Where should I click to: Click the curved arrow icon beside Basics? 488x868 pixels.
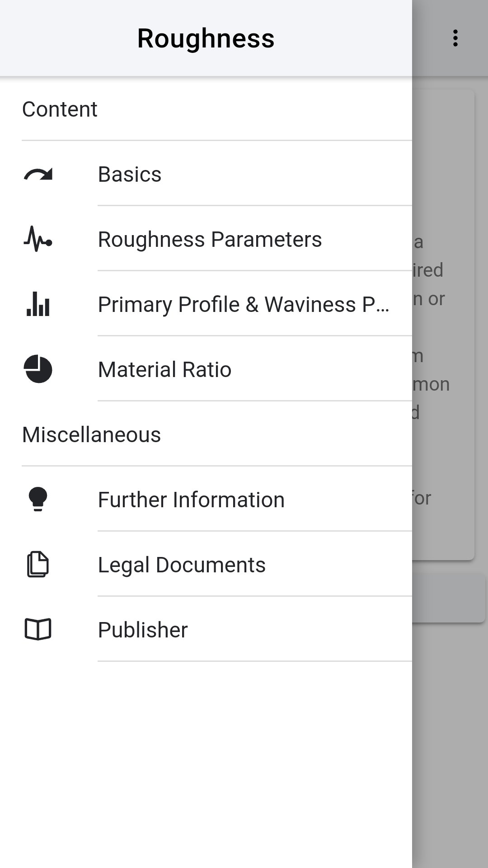(x=38, y=175)
